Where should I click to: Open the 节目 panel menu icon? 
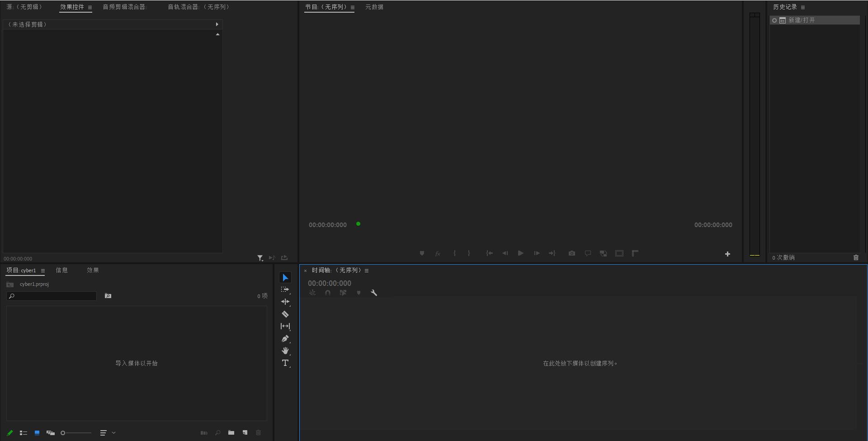[353, 7]
